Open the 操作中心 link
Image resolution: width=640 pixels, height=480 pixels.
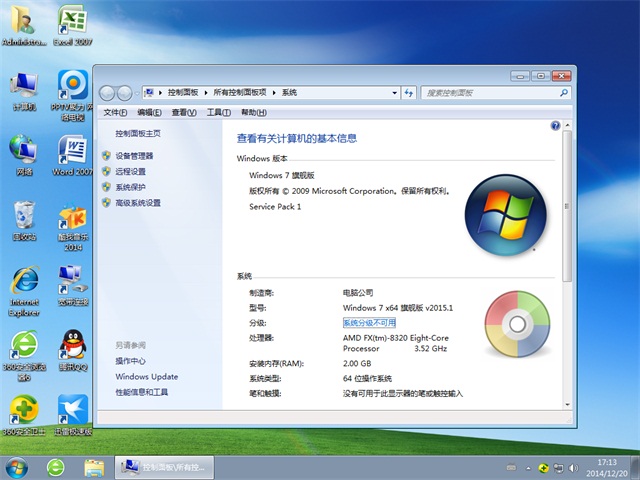pyautogui.click(x=131, y=361)
